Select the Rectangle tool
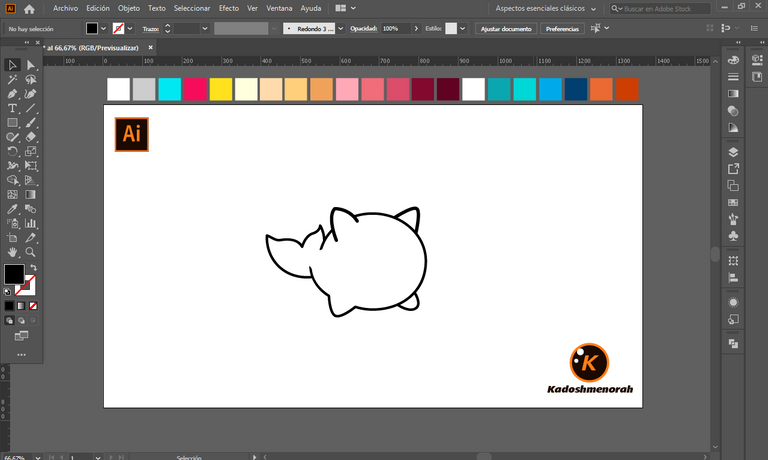Image resolution: width=768 pixels, height=460 pixels. (12, 122)
